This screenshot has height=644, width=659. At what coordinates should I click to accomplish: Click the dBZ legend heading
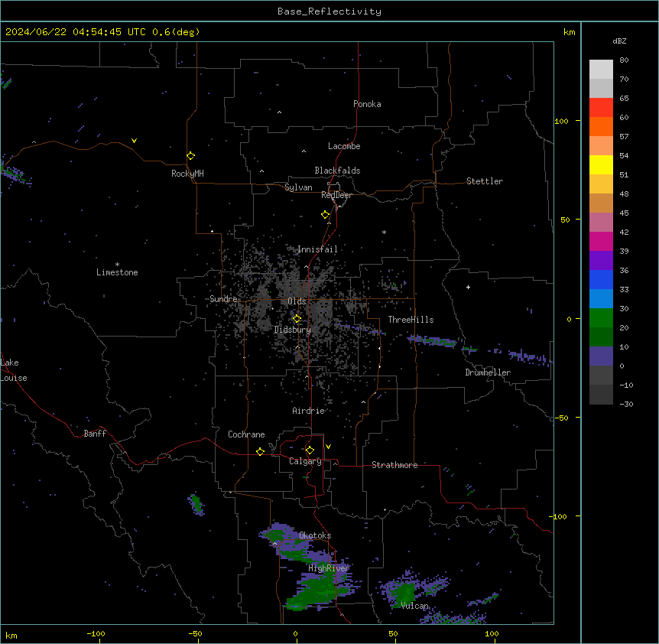(619, 41)
